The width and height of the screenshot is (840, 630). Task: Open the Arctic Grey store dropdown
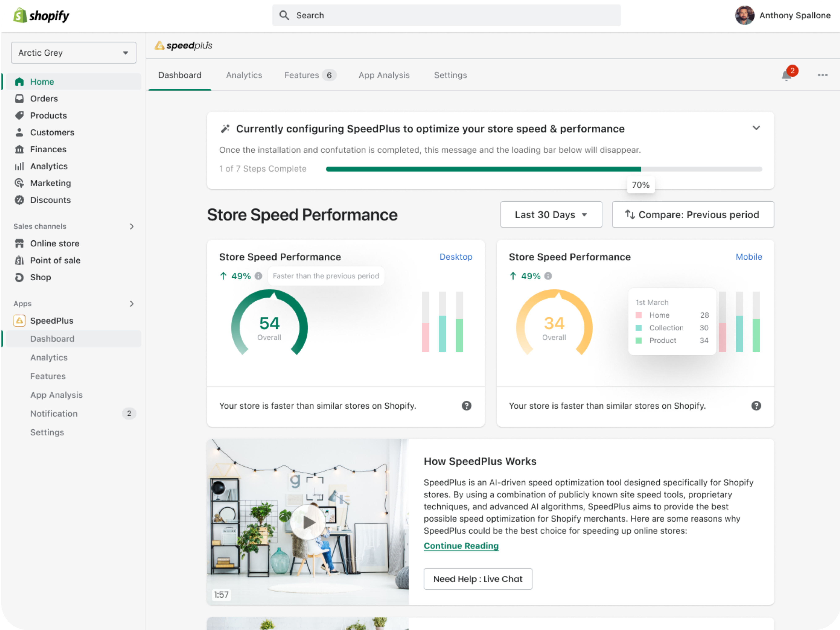click(x=74, y=53)
